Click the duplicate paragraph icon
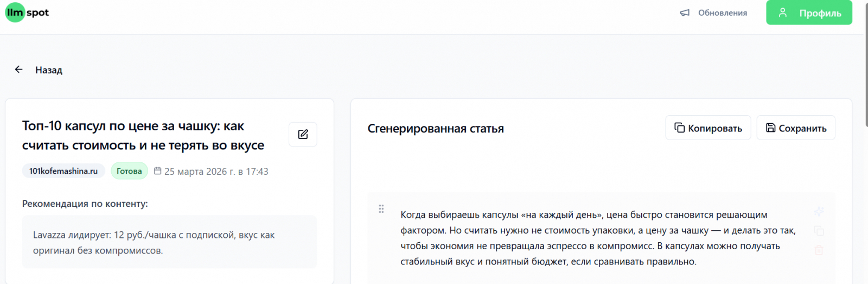Viewport: 868px width, 284px height. click(x=819, y=231)
